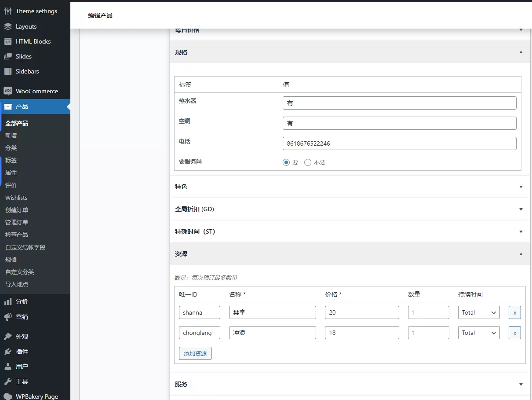Image resolution: width=532 pixels, height=400 pixels.
Task: Expand the 特色 section
Action: pyautogui.click(x=521, y=187)
